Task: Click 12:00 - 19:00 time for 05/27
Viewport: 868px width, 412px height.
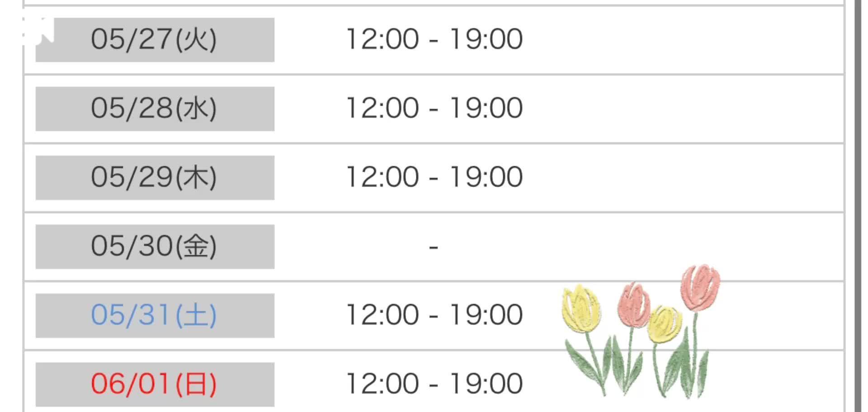Action: coord(434,39)
